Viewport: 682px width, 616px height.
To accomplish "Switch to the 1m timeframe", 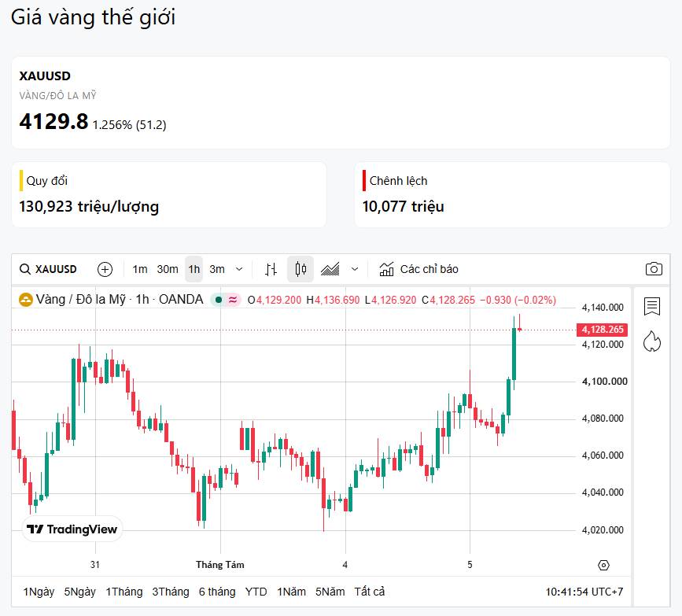I will [139, 269].
